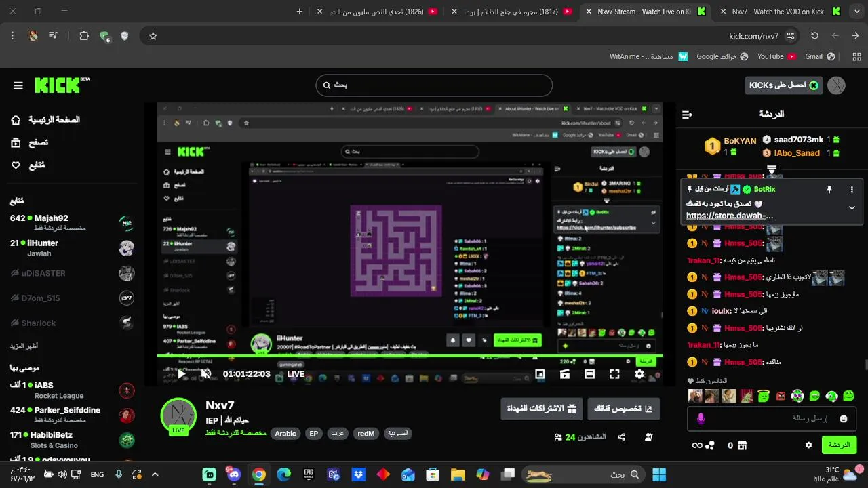Open HabibiBetz recommended channel
This screenshot has width=868, height=488.
(x=72, y=440)
